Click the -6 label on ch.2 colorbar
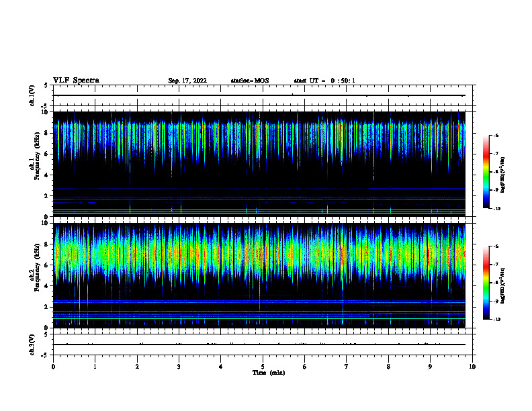 click(496, 246)
